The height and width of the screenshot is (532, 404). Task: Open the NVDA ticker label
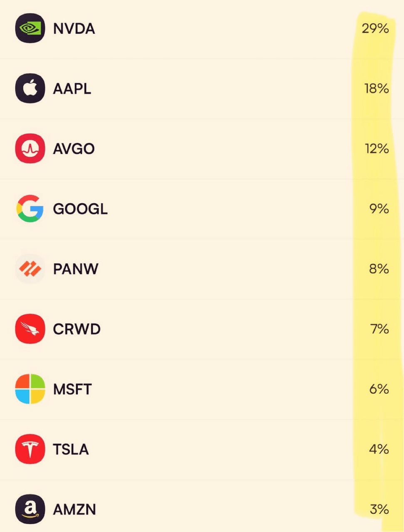(74, 29)
